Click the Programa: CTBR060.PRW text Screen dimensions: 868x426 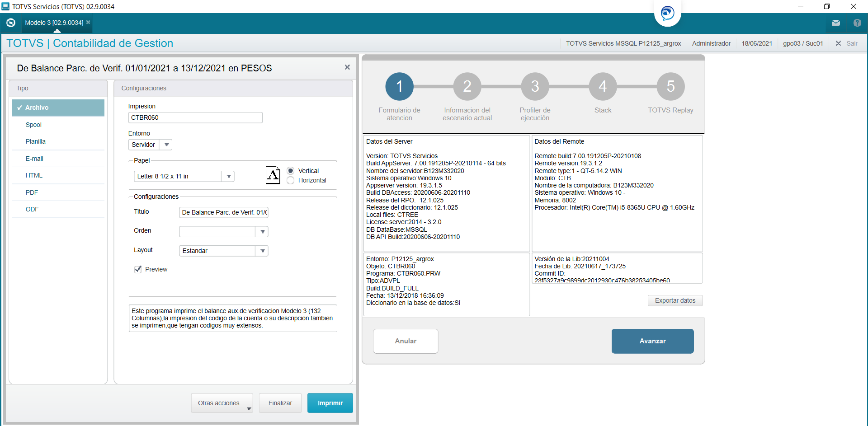[403, 273]
